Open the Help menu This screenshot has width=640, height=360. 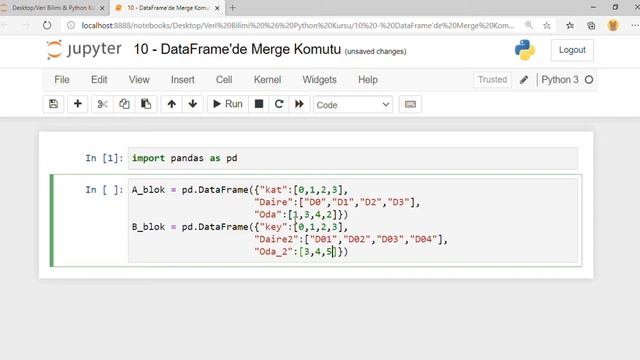(368, 80)
